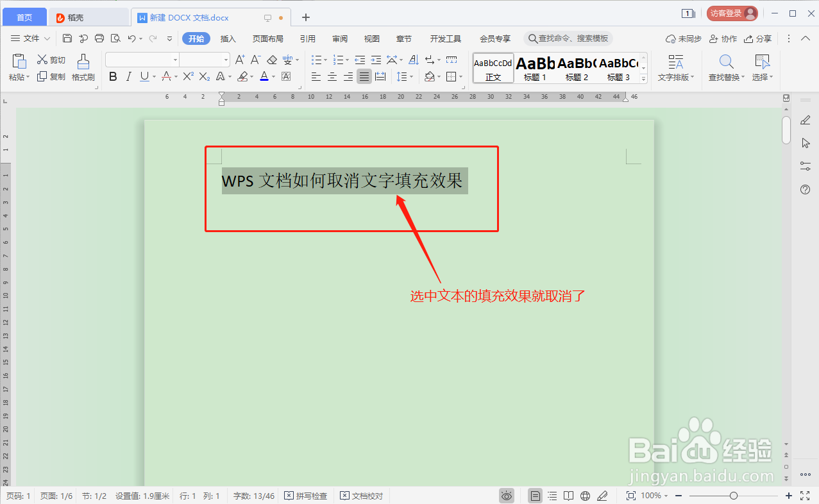Increase font size with A+ icon
Image resolution: width=819 pixels, height=504 pixels.
pos(240,60)
